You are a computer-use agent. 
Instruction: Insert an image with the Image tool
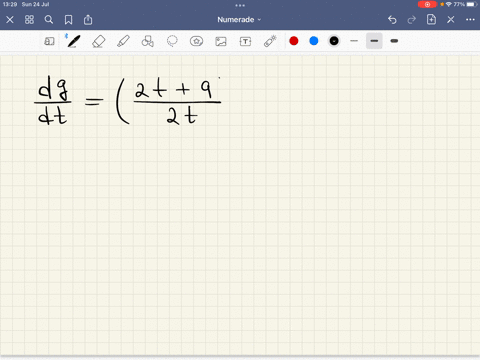pyautogui.click(x=221, y=41)
